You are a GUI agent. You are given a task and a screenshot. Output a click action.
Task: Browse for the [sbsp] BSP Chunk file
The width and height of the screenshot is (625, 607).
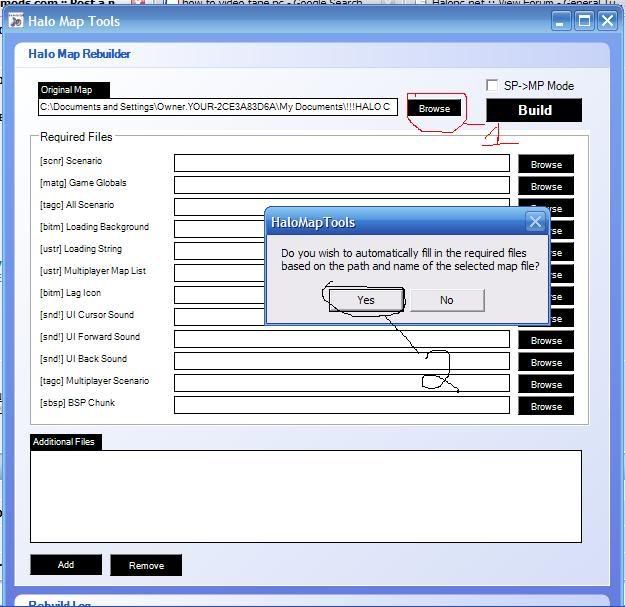pos(546,406)
